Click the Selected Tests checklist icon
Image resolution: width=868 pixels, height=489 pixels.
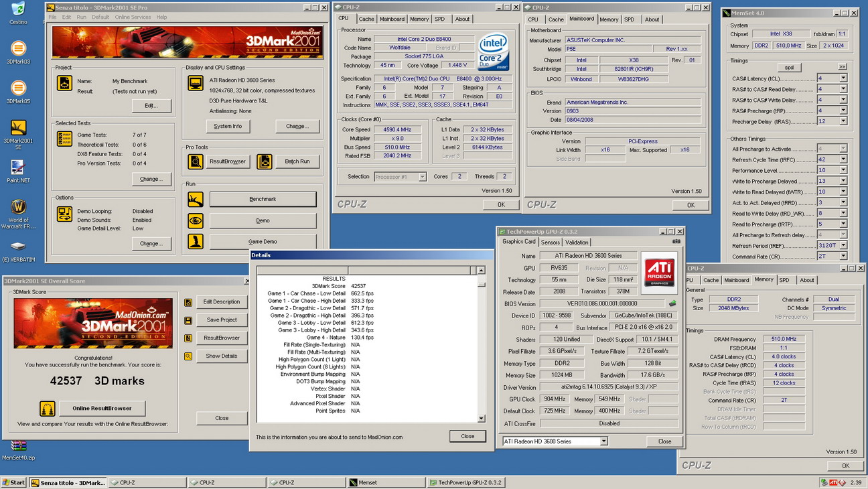pyautogui.click(x=64, y=138)
